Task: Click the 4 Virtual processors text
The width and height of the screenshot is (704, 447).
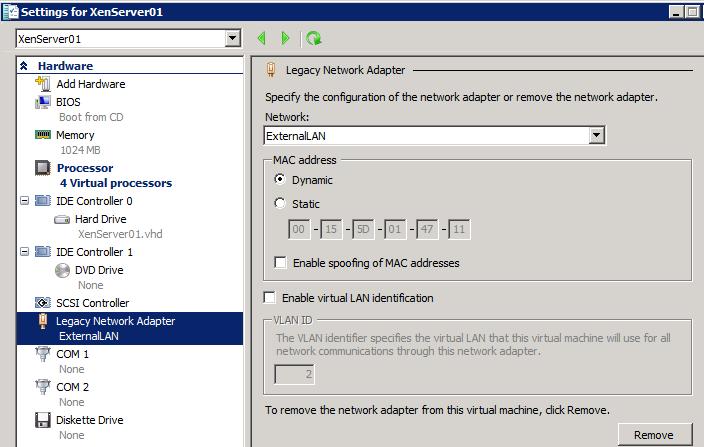Action: coord(116,183)
